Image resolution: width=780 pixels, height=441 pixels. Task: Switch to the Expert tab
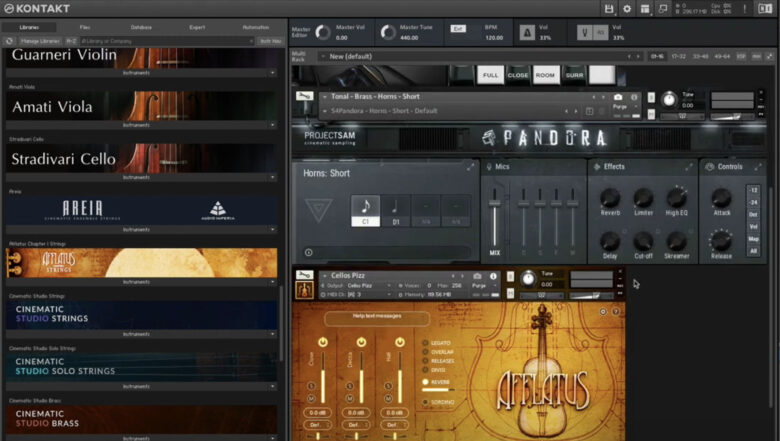(x=197, y=27)
